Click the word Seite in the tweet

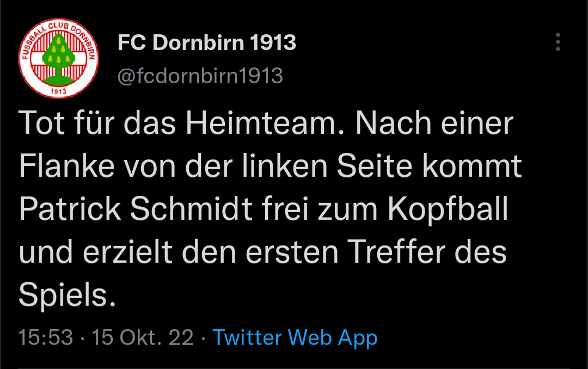point(375,166)
